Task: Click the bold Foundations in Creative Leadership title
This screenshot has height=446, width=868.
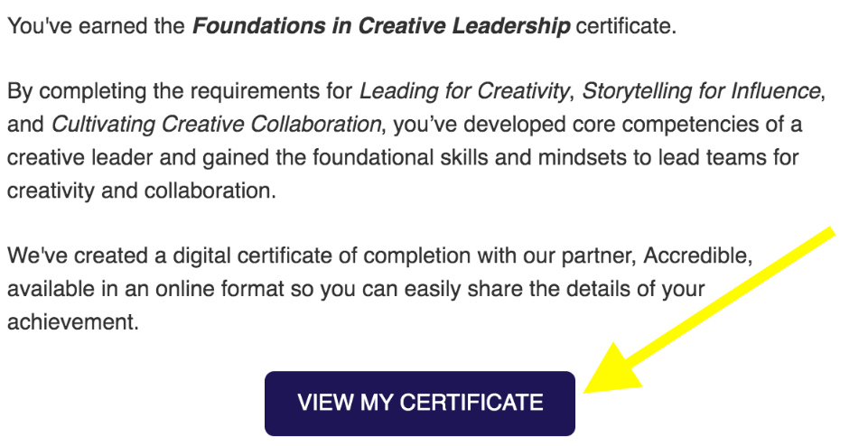Action: (381, 25)
